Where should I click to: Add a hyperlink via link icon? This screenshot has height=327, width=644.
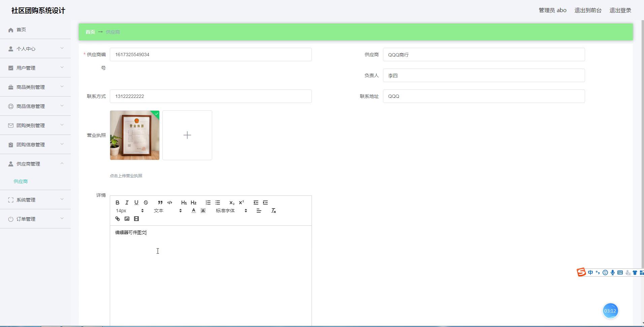click(x=118, y=219)
